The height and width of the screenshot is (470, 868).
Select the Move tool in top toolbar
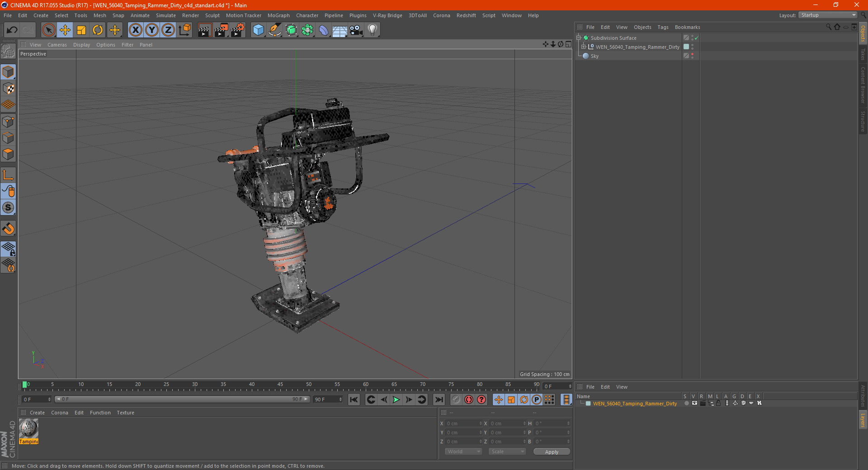pos(65,30)
